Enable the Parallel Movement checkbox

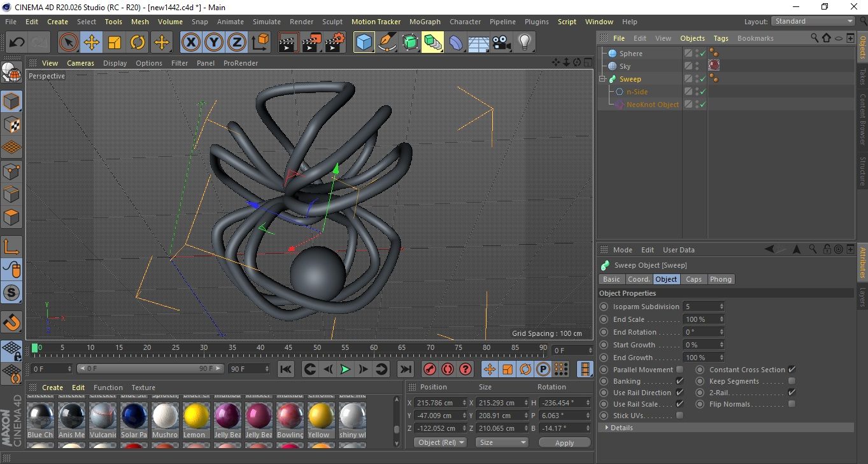pos(679,370)
